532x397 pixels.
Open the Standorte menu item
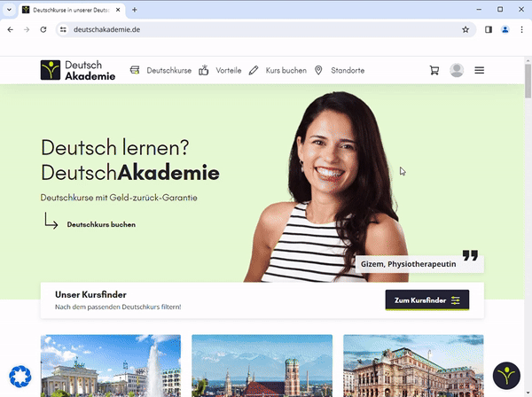click(x=348, y=70)
